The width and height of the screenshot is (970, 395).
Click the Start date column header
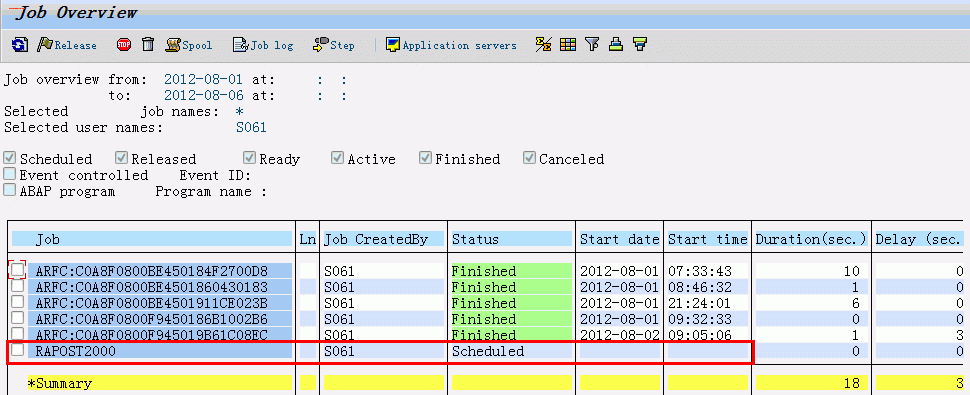point(620,239)
